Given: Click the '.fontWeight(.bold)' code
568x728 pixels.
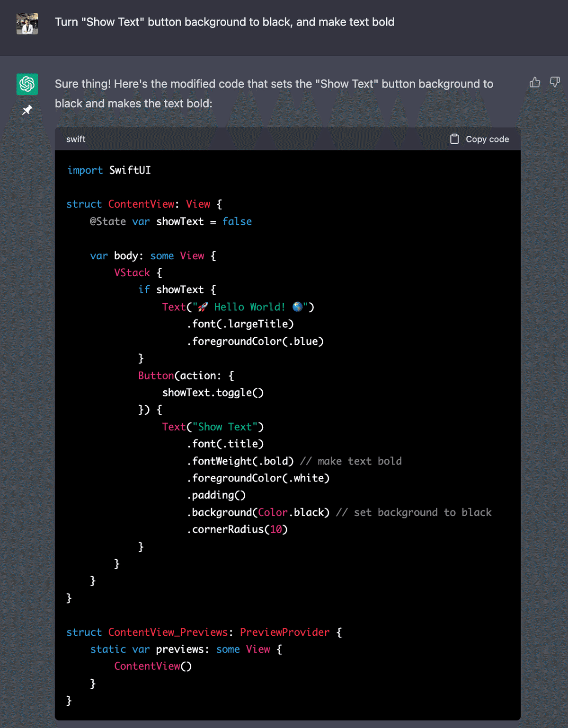Looking at the screenshot, I should 240,461.
